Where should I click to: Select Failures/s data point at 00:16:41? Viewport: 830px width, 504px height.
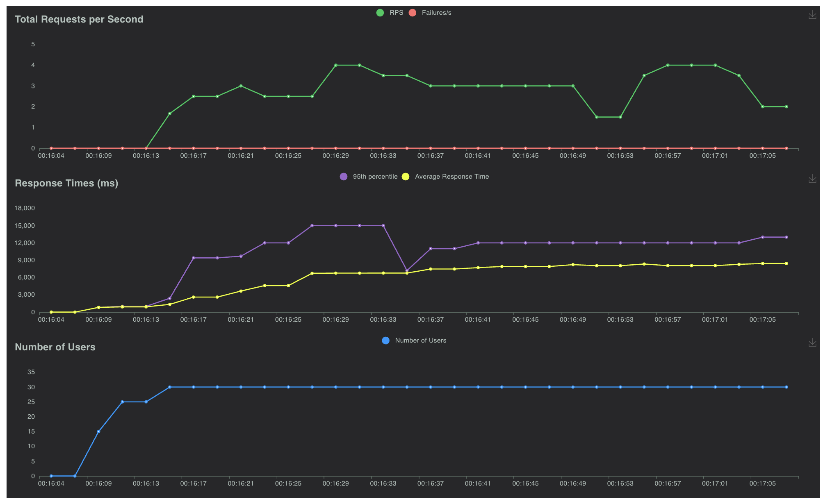[478, 148]
